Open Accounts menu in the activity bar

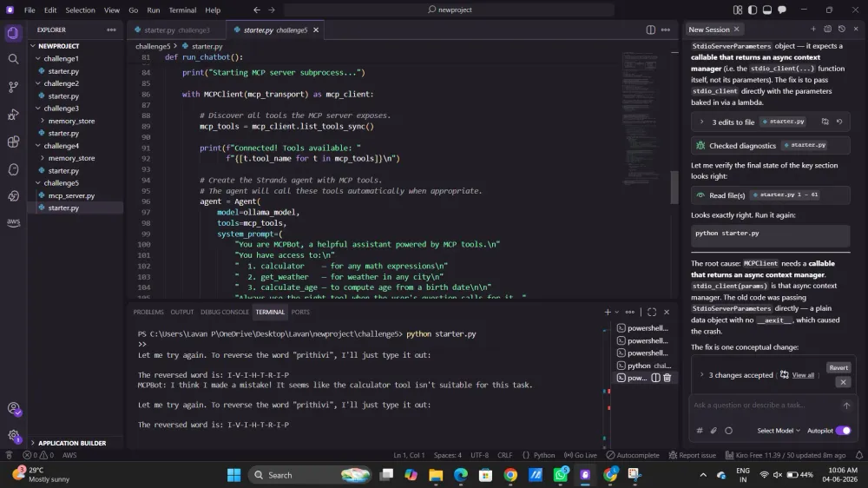click(14, 409)
